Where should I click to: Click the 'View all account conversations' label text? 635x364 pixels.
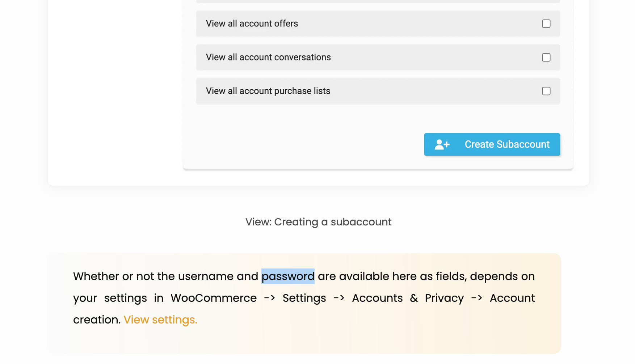(x=268, y=57)
